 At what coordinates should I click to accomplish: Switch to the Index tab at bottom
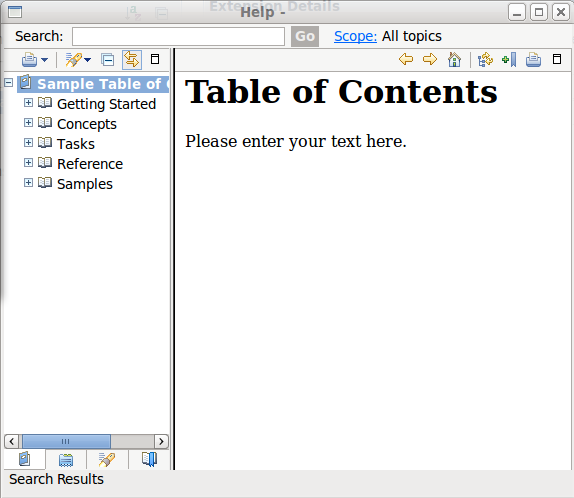point(66,460)
